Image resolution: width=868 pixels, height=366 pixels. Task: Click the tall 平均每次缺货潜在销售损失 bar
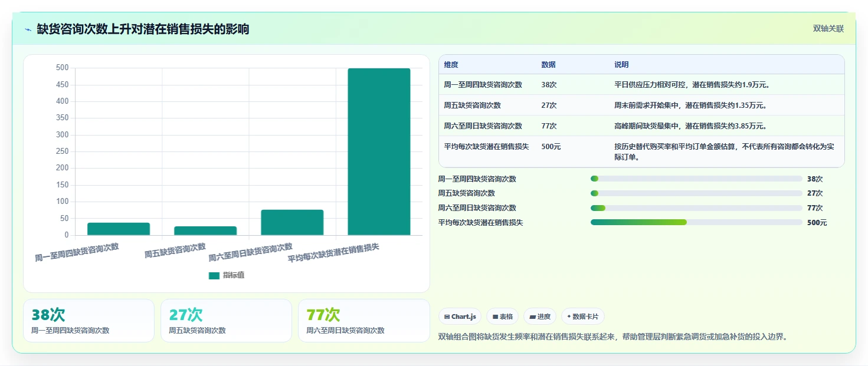pos(379,151)
